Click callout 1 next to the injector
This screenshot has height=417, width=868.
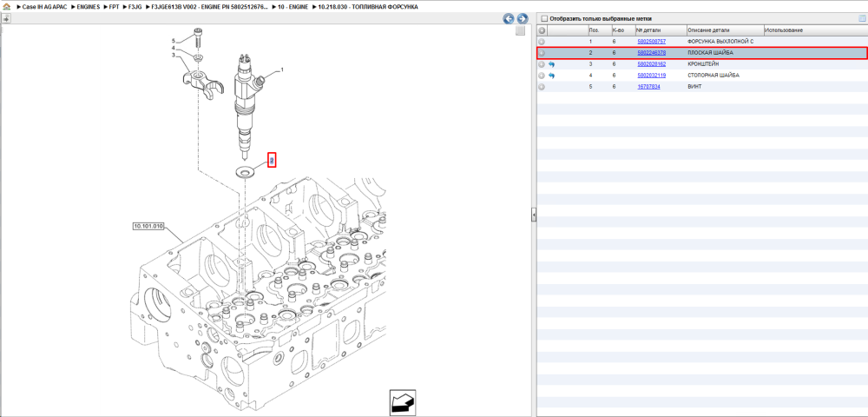coord(281,70)
